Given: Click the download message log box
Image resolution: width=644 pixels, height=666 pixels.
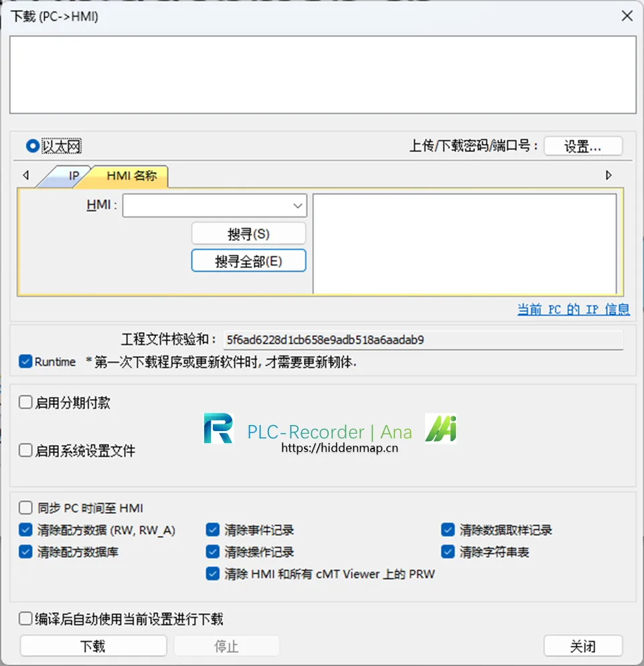Looking at the screenshot, I should [x=323, y=75].
